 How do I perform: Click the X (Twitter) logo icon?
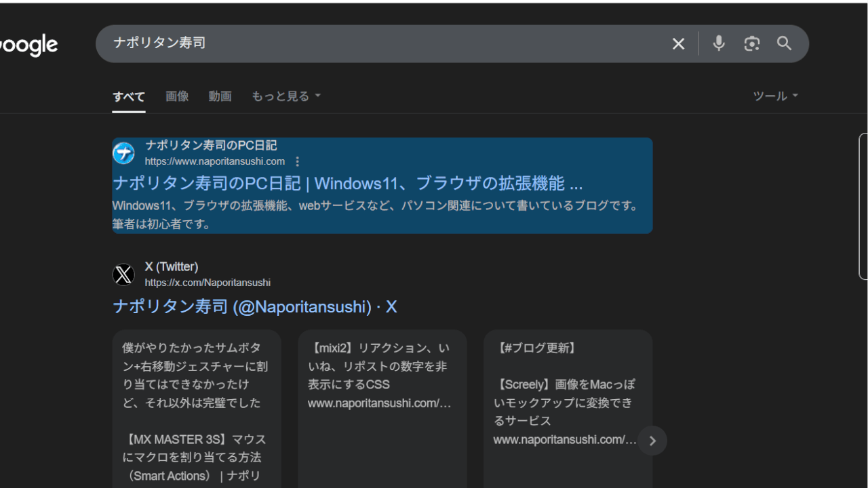pos(123,274)
